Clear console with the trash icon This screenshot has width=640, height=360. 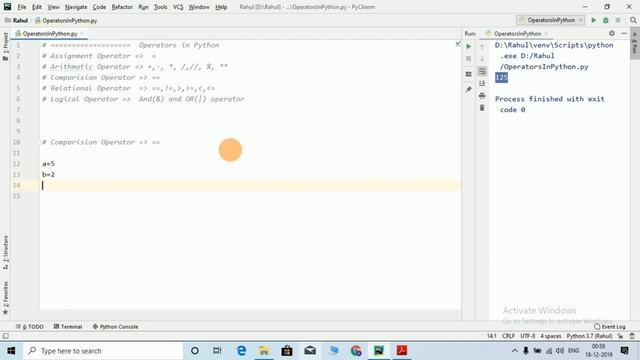pos(482,108)
